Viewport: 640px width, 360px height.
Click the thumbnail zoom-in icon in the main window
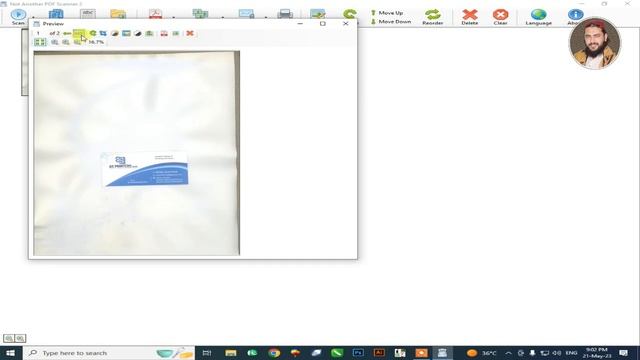(x=20, y=338)
